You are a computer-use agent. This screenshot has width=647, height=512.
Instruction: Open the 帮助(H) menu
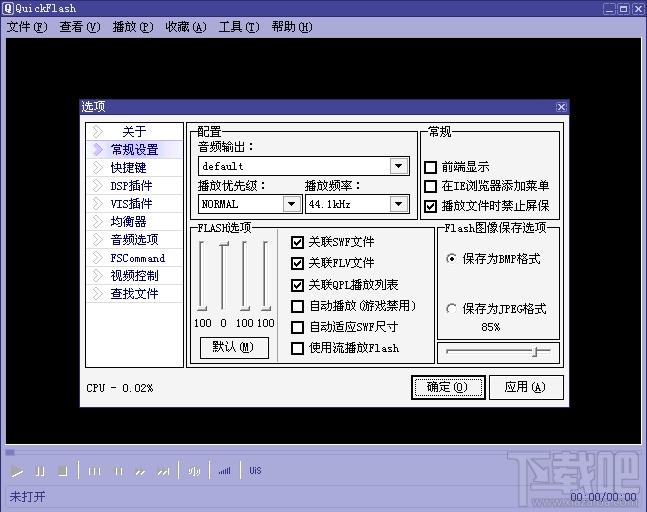pyautogui.click(x=292, y=27)
